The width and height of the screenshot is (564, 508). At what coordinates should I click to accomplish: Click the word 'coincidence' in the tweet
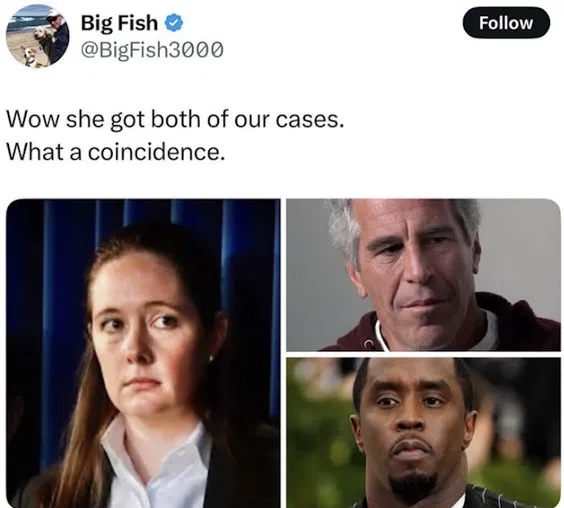[x=153, y=152]
